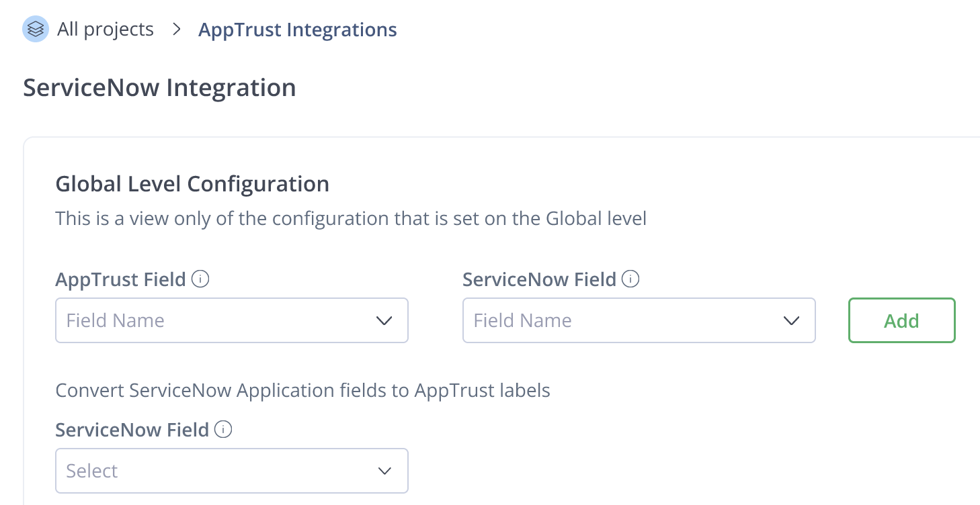Viewport: 980px width, 505px height.
Task: Click the lower ServiceNow Field label
Action: tap(132, 430)
